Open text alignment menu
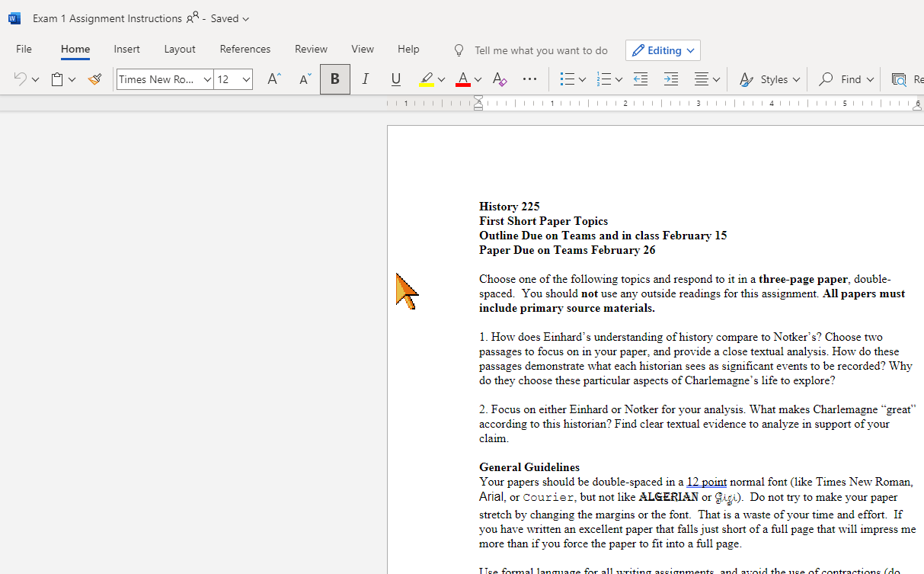Viewport: 924px width, 574px height. click(707, 79)
